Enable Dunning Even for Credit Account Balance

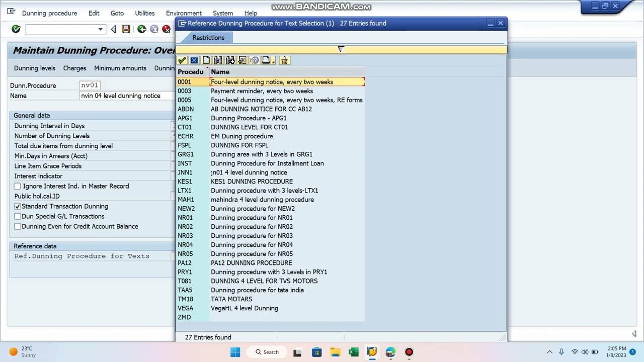pos(18,226)
